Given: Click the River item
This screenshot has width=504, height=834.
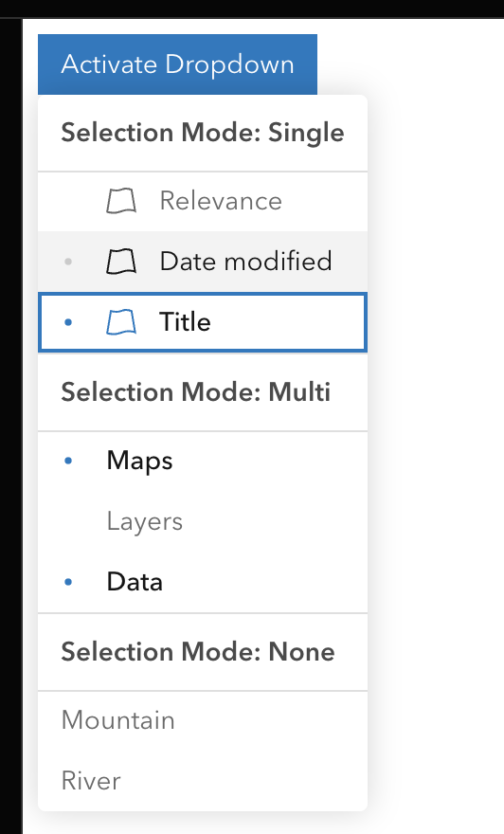Looking at the screenshot, I should 203,781.
